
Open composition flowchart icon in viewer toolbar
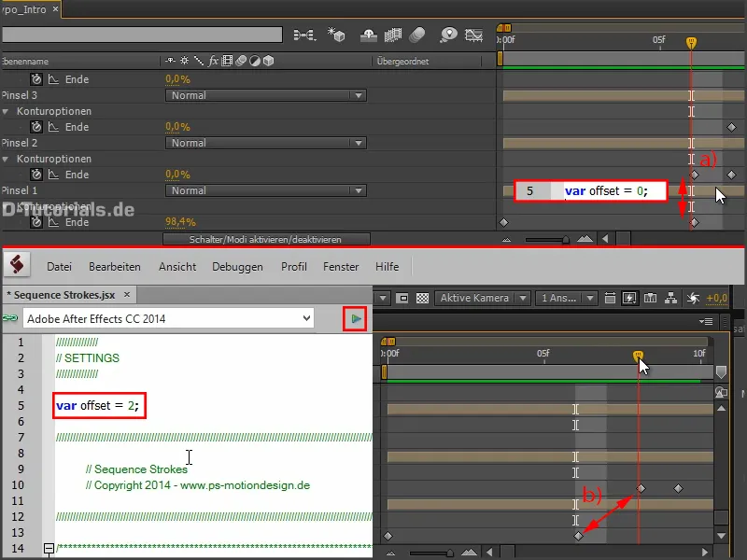click(x=670, y=298)
